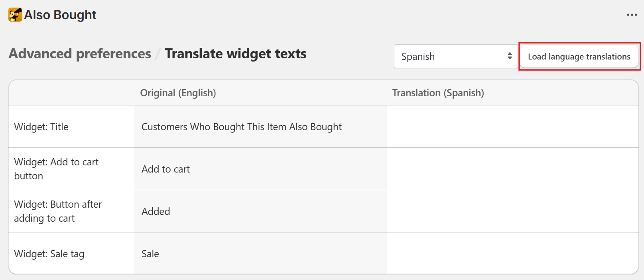Click the Translation (Spanish) column header
Screen dimensions: 644x280
pos(438,93)
